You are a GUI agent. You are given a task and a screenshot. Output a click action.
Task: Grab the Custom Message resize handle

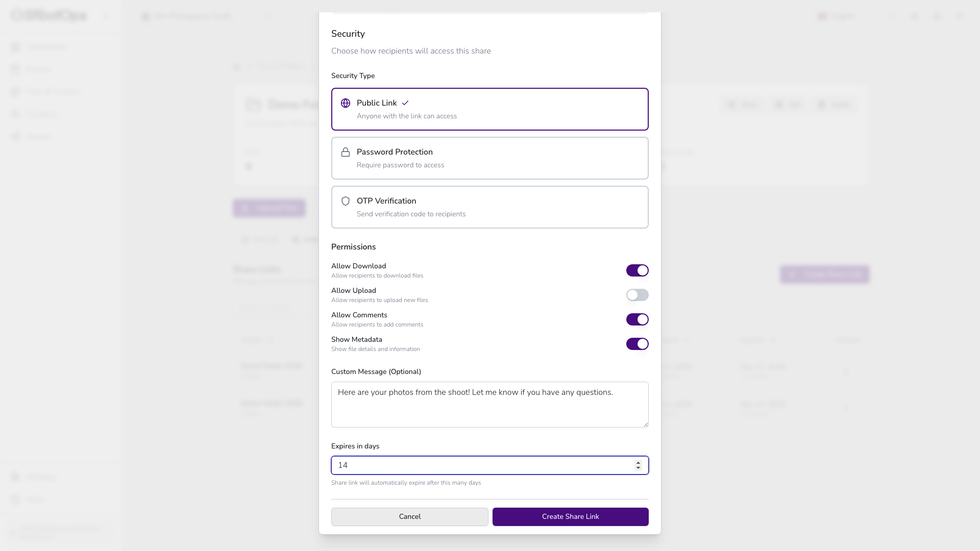coord(646,424)
